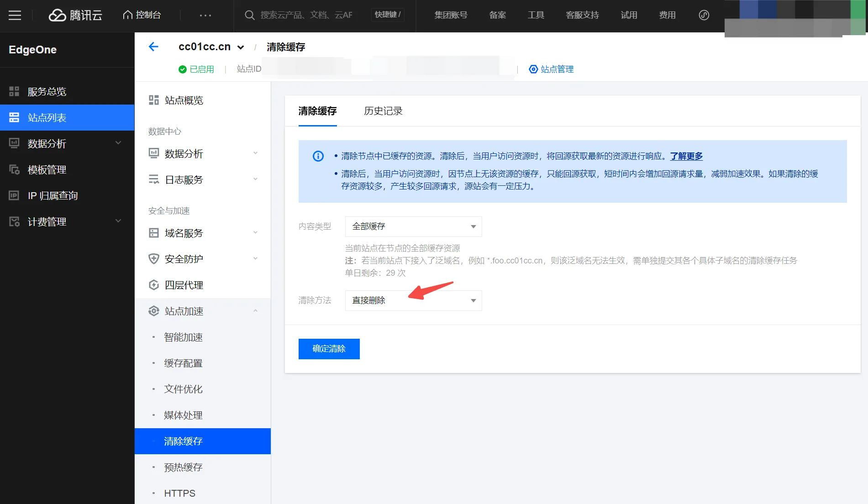
Task: Open the 了解更多 link
Action: [686, 156]
